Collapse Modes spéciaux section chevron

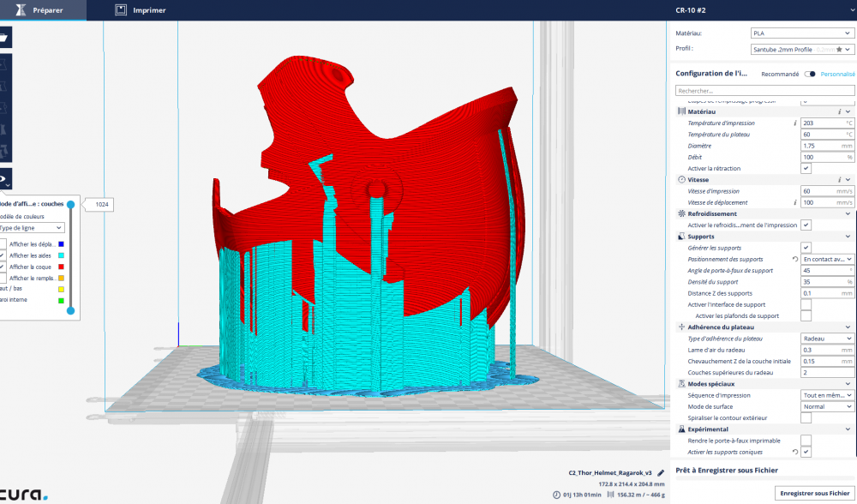click(x=848, y=384)
